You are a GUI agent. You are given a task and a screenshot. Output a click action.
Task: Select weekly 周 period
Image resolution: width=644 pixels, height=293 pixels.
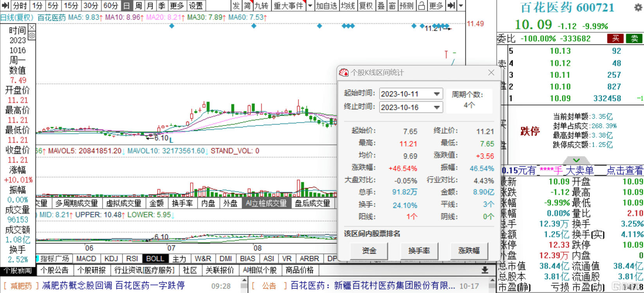(138, 5)
